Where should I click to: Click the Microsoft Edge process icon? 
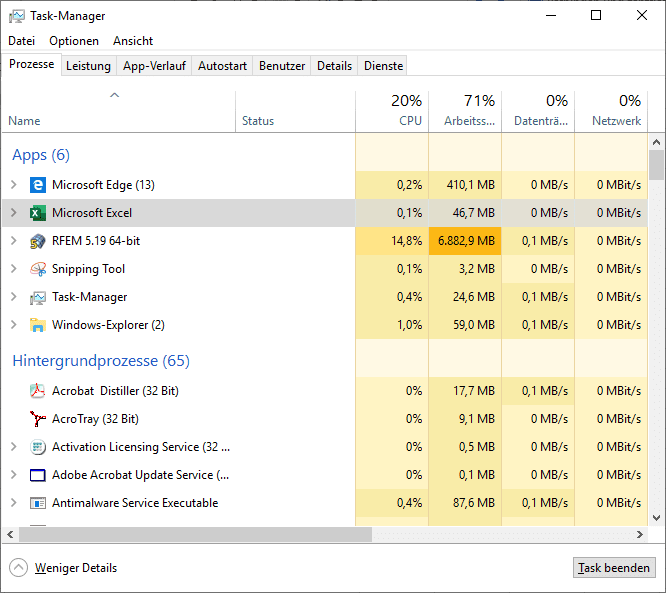tap(38, 185)
